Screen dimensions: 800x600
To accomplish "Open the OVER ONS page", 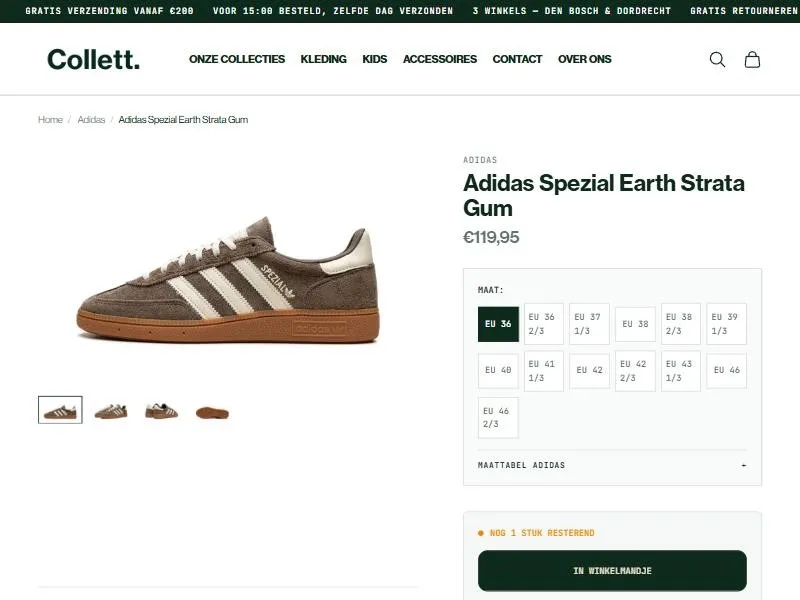I will (x=585, y=59).
